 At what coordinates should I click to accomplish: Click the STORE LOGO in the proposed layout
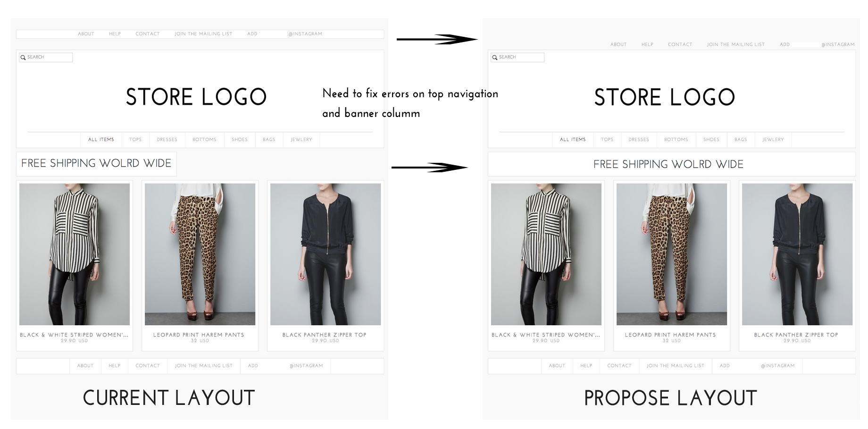point(665,97)
